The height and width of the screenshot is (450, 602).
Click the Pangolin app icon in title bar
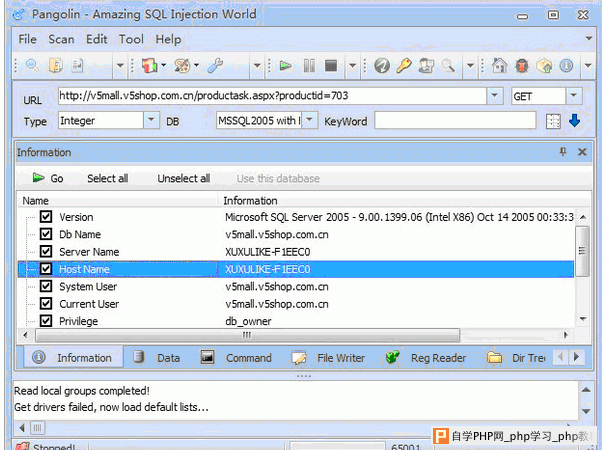pos(18,15)
